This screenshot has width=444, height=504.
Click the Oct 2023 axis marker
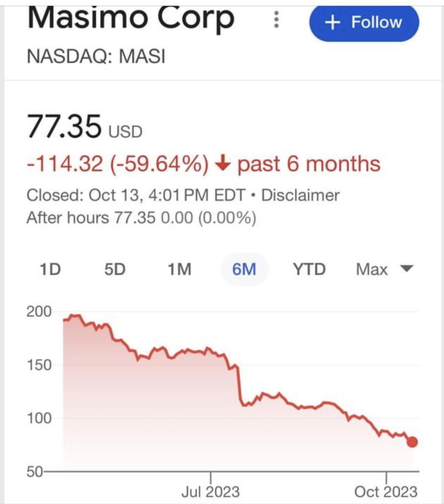(x=386, y=491)
